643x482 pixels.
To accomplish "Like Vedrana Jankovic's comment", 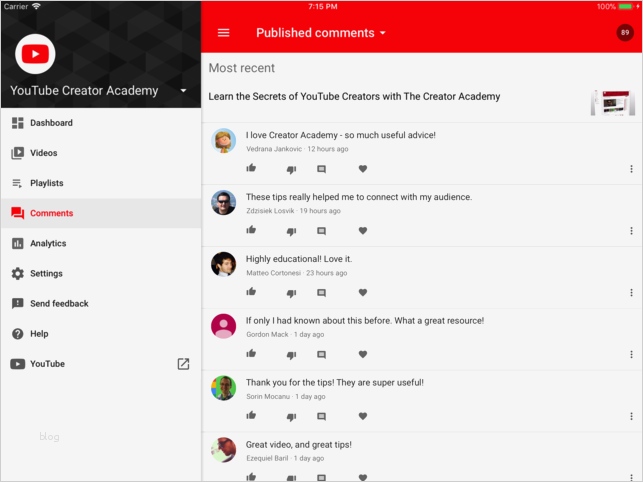I will (x=251, y=168).
